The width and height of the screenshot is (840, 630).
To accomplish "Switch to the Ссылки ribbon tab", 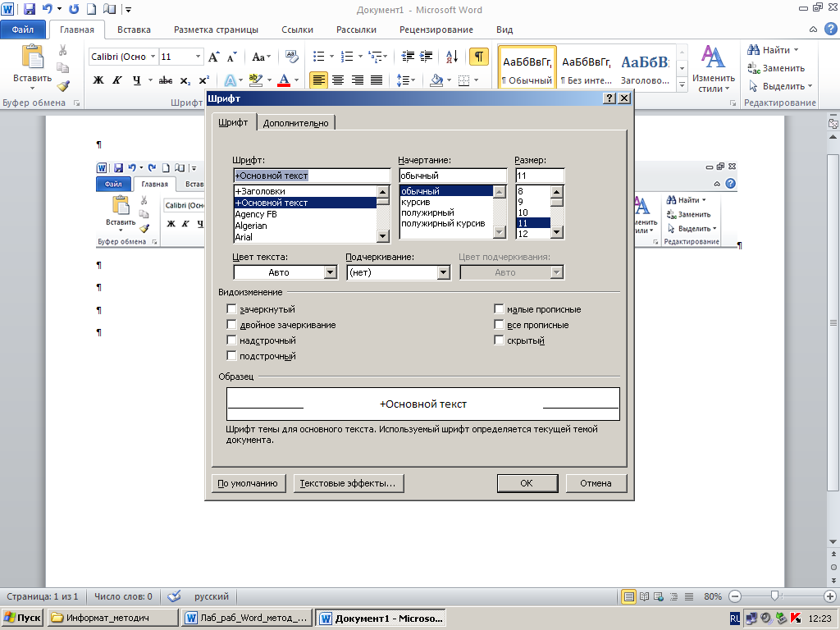I will pyautogui.click(x=297, y=30).
